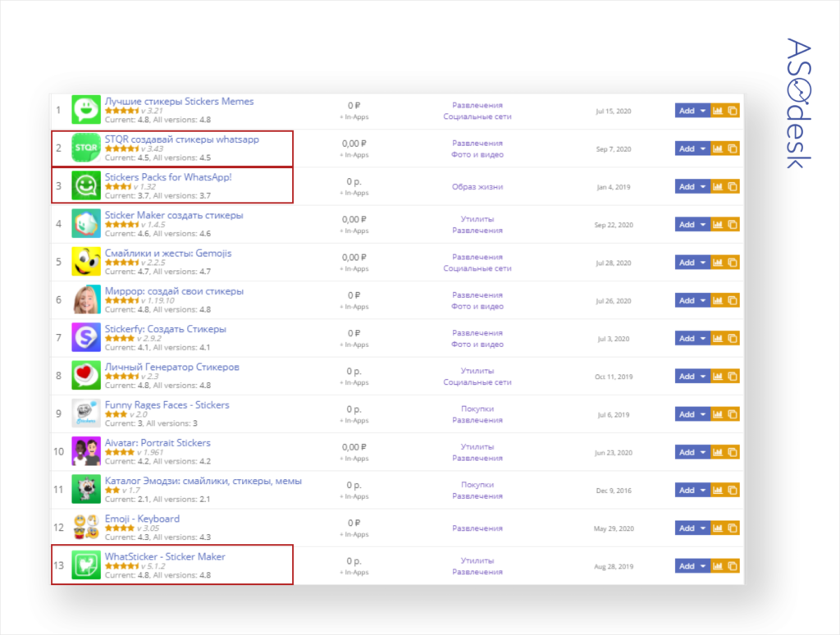Click rating text Current: 3.7, All versions: 3.7
840x635 pixels.
tap(157, 195)
